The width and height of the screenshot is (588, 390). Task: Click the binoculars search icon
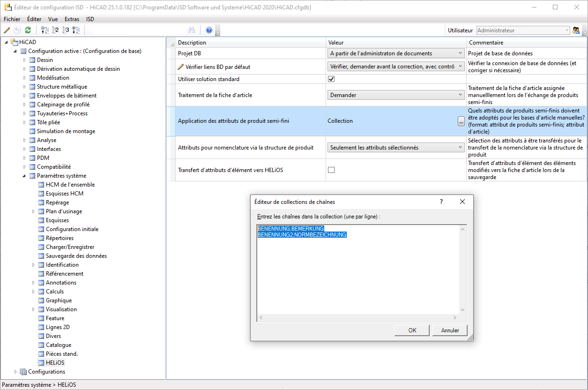coord(191,30)
